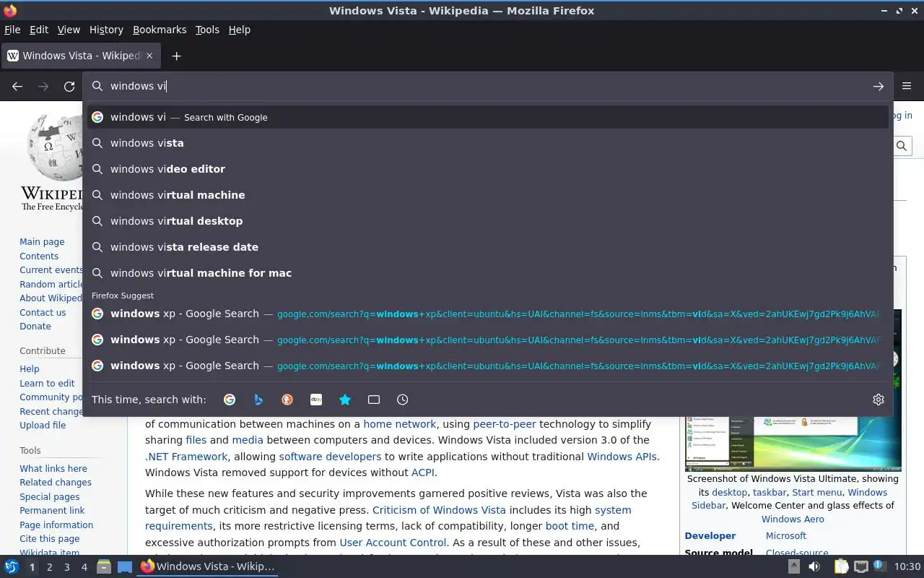Open the 'Contact us' sidebar link
924x578 pixels.
click(43, 313)
